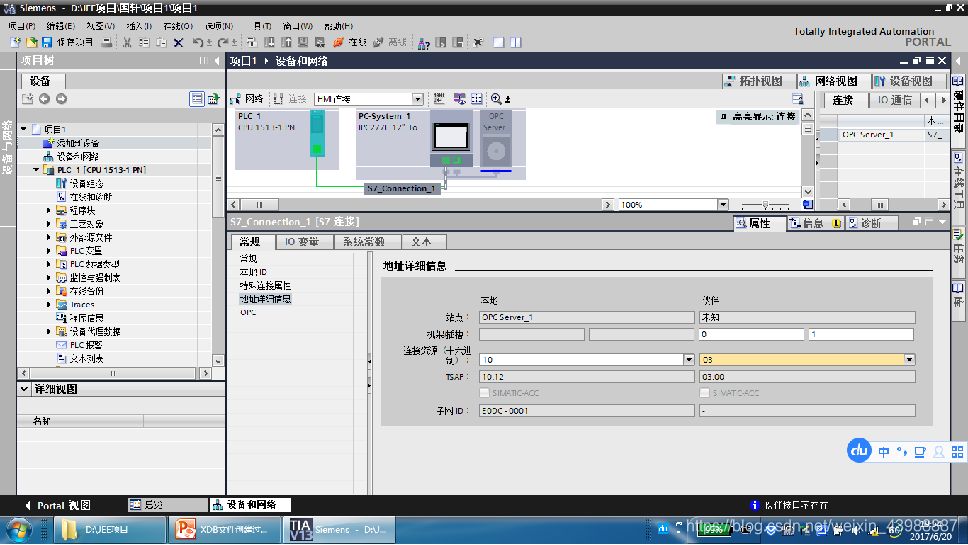Image resolution: width=968 pixels, height=545 pixels.
Task: Click the Windows Start orb
Action: (x=19, y=530)
